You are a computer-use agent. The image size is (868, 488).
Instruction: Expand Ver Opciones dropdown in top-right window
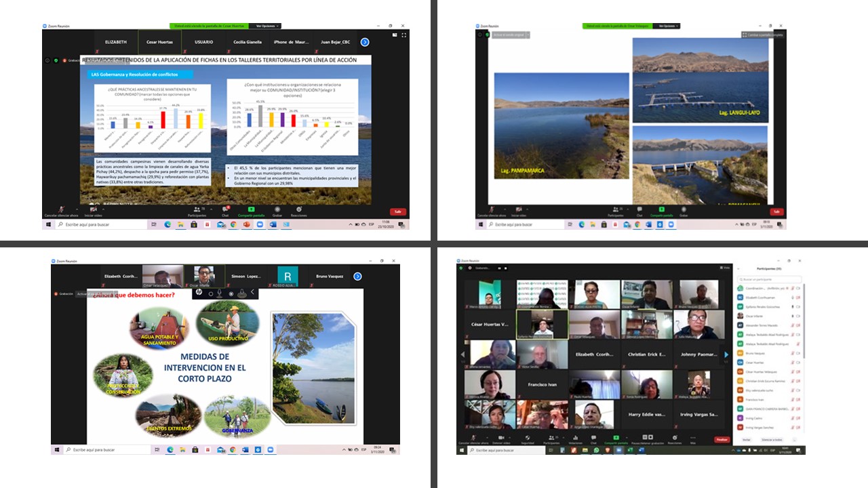coord(666,26)
